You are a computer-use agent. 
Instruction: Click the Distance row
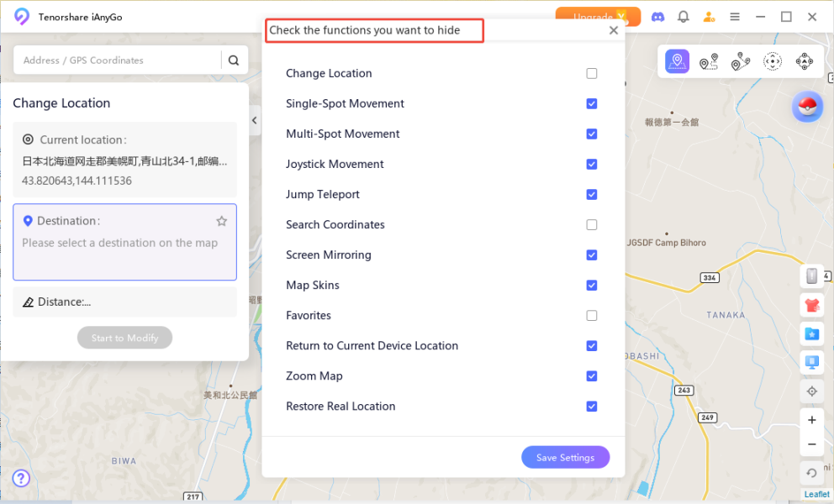[124, 302]
